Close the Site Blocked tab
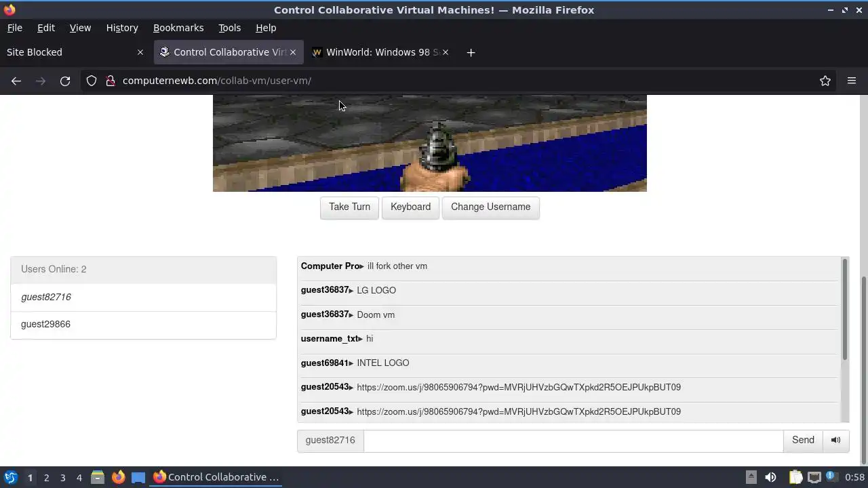The height and width of the screenshot is (488, 868). click(x=140, y=52)
